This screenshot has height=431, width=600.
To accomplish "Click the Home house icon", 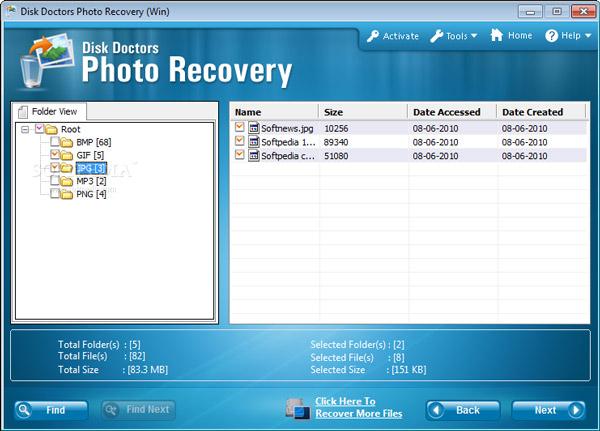I will pyautogui.click(x=497, y=35).
